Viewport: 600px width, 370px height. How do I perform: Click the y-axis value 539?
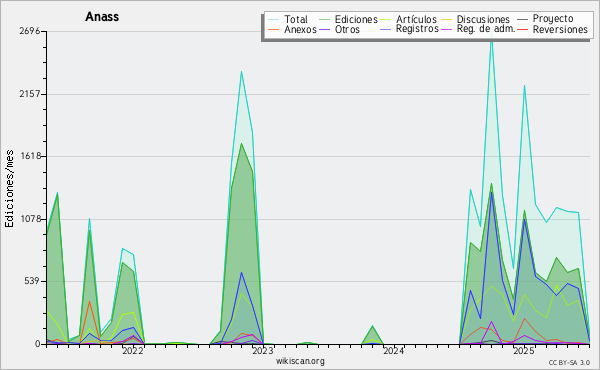tap(32, 281)
